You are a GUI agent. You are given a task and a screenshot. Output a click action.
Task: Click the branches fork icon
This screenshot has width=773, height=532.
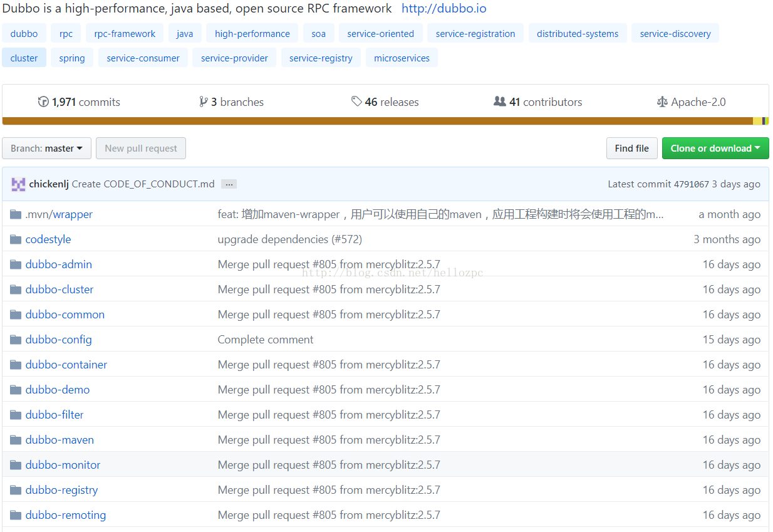click(x=204, y=102)
